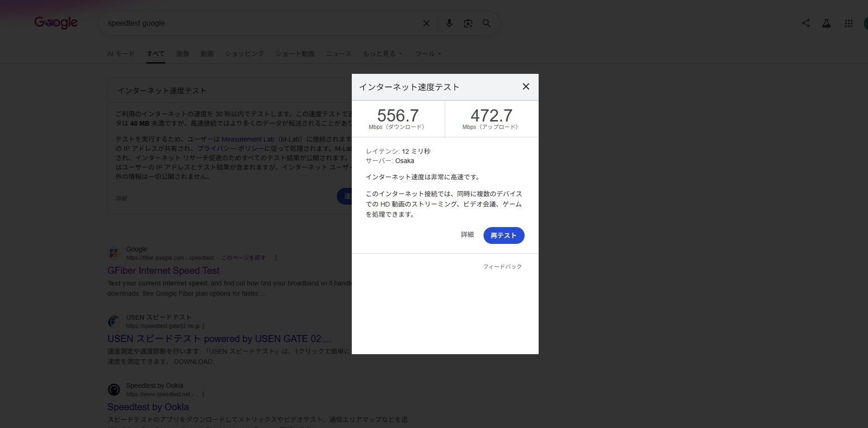The height and width of the screenshot is (428, 868).
Task: Switch to AI モード tab
Action: coord(121,54)
